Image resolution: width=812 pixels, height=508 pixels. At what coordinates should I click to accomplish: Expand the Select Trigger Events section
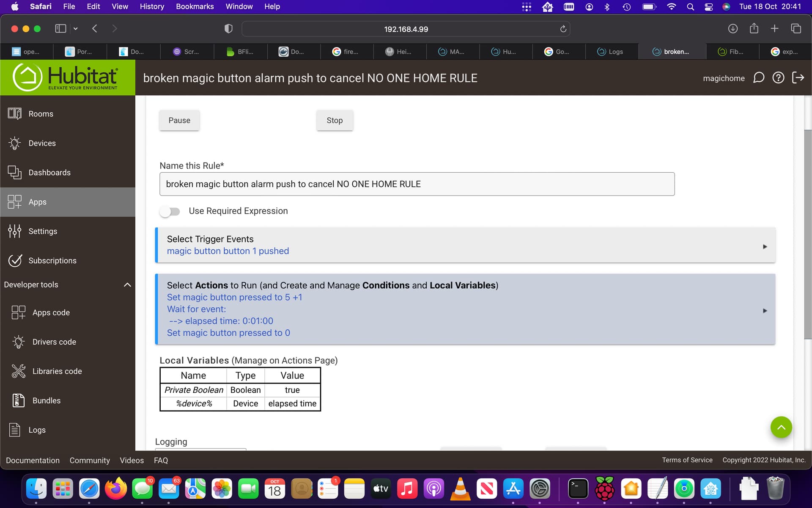point(765,246)
